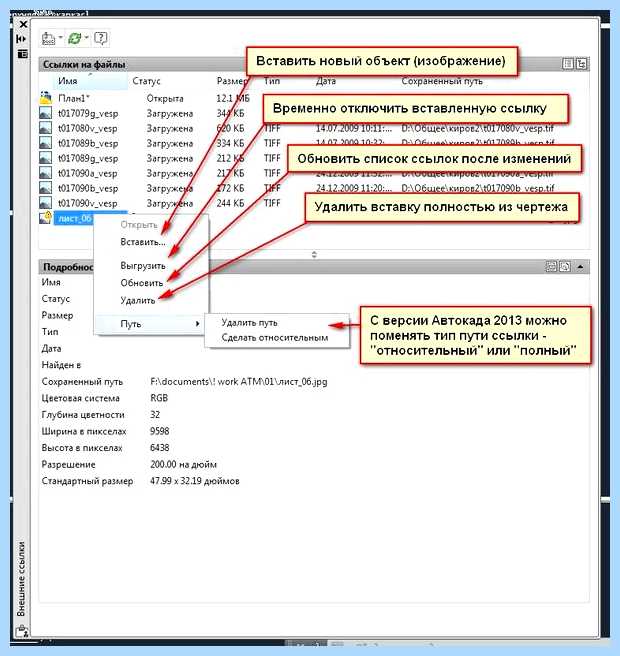This screenshot has height=656, width=620.
Task: Select the t017090b_vesp file name
Action: pyautogui.click(x=88, y=188)
